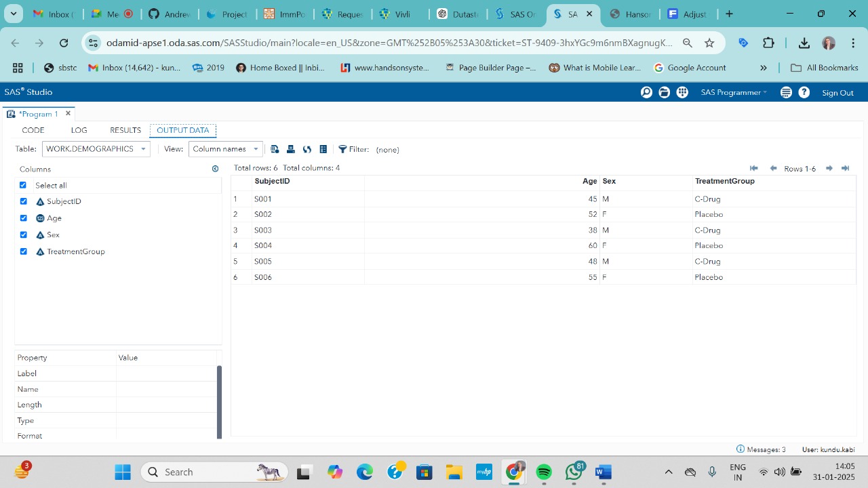
Task: Open the SAS Studio Help icon
Action: [x=804, y=92]
